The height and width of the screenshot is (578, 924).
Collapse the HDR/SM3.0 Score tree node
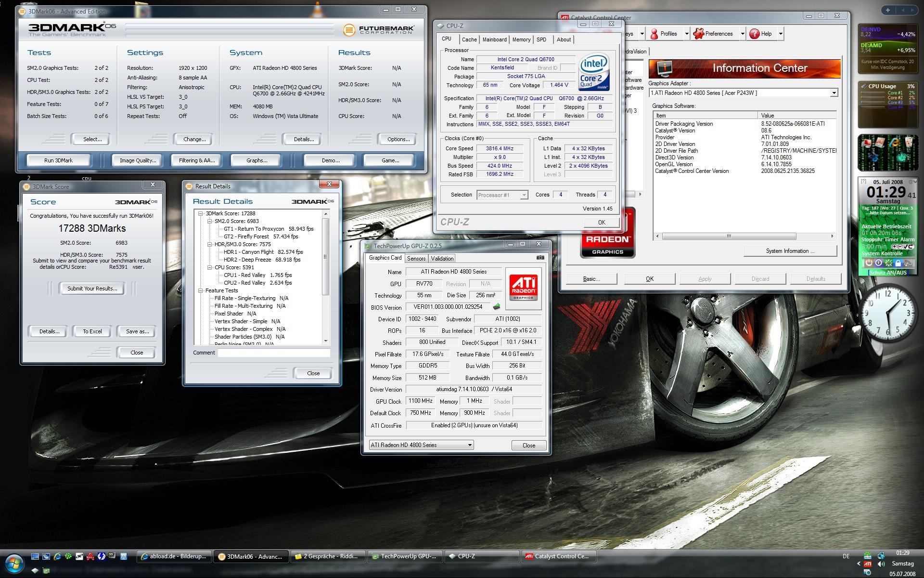[x=210, y=244]
